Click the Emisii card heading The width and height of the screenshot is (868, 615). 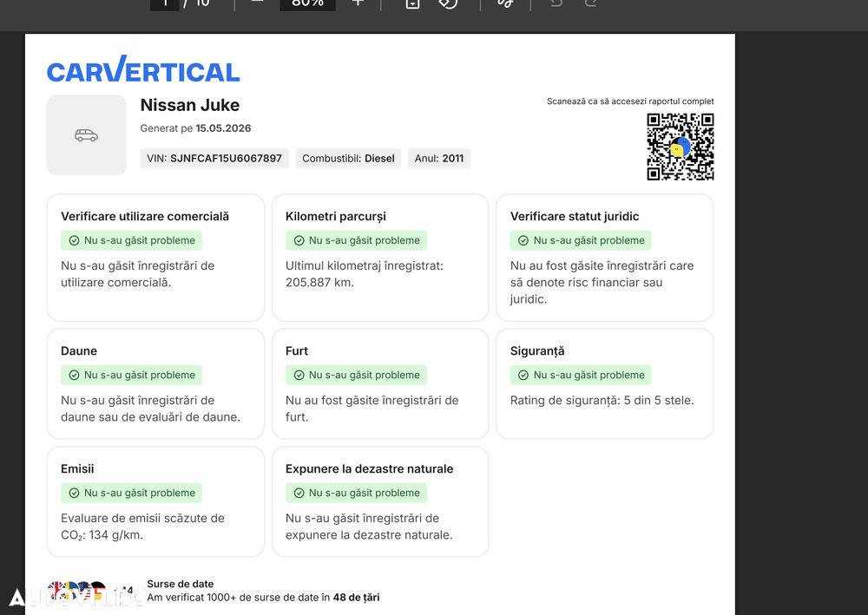coord(77,468)
